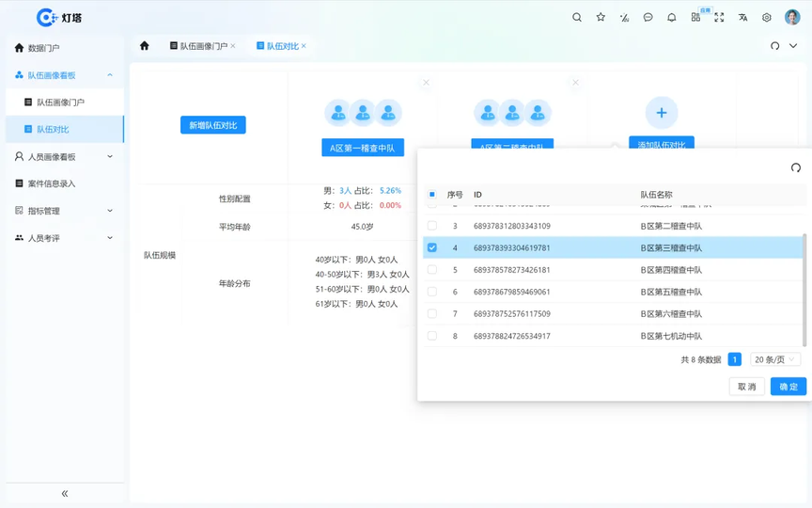Open 数据门户 in sidebar

(64, 48)
